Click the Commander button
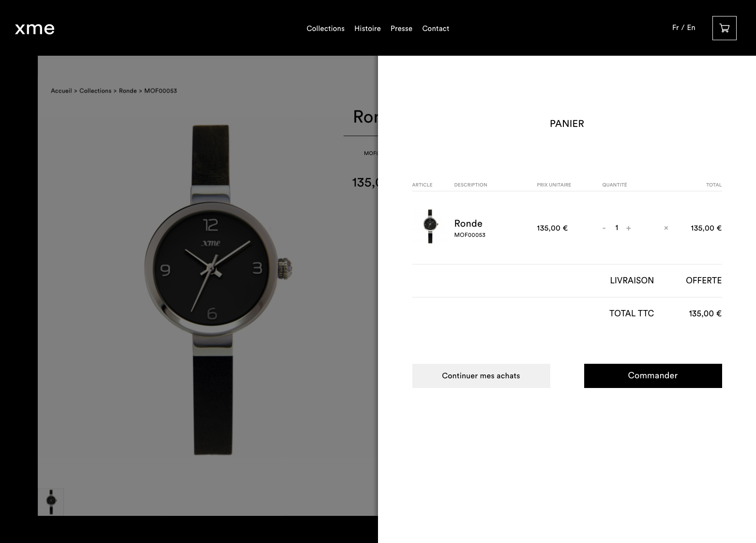756x543 pixels. coord(653,376)
